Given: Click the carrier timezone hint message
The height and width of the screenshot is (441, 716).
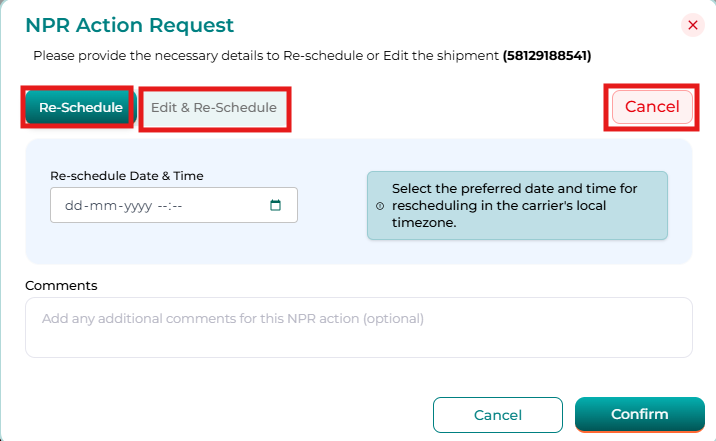Looking at the screenshot, I should coord(520,205).
